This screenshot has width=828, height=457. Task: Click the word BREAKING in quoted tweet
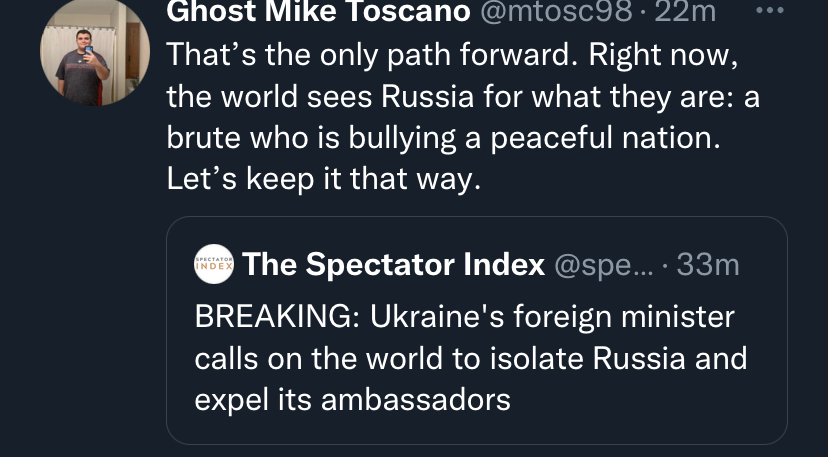[x=274, y=317]
